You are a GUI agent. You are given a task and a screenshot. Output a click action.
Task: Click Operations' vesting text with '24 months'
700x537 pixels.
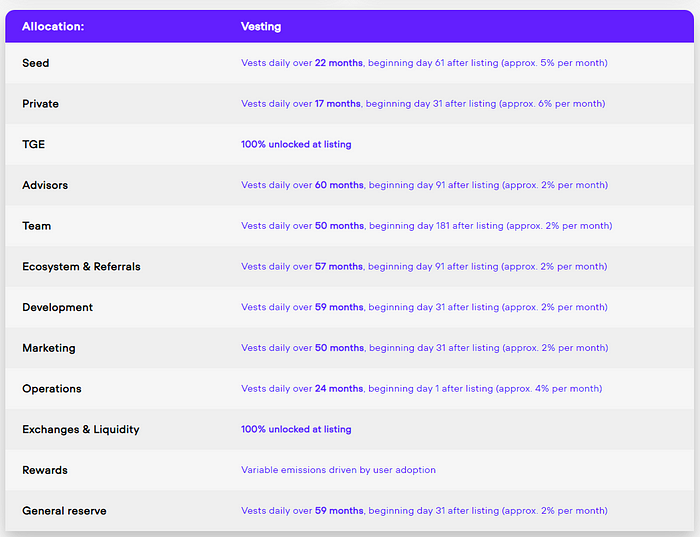[x=421, y=388]
